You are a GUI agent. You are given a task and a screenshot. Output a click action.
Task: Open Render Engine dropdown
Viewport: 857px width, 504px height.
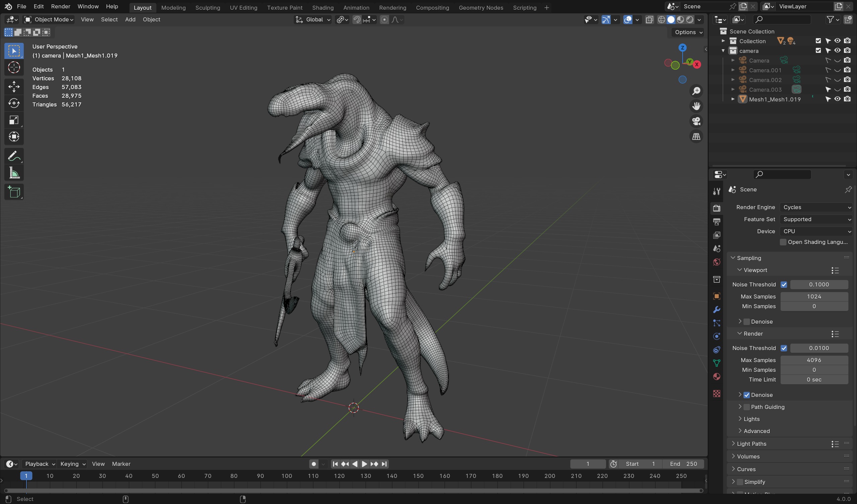pos(816,207)
